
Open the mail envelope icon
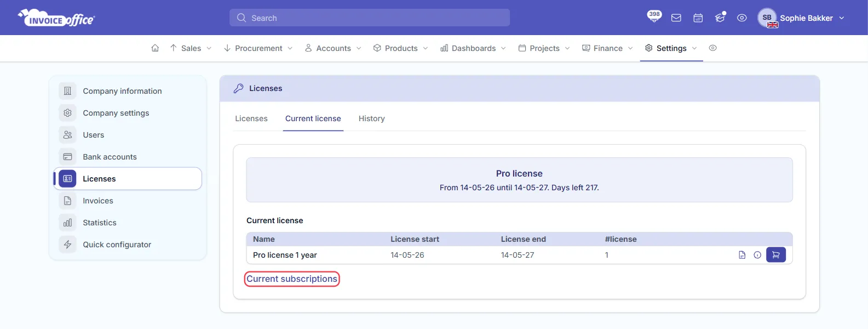(676, 18)
